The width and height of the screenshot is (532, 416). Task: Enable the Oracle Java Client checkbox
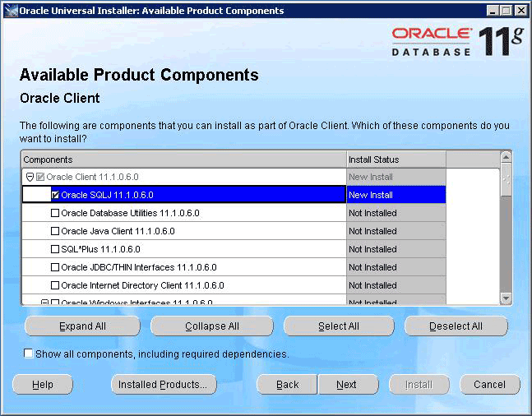(55, 232)
